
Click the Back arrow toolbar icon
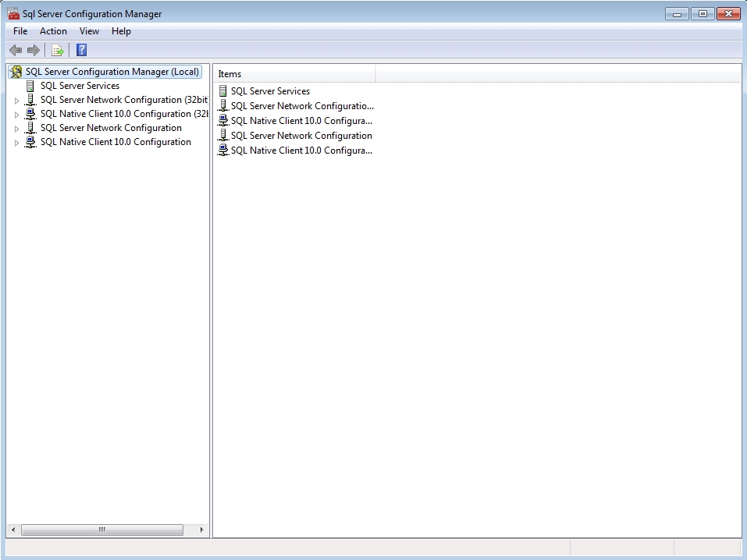pyautogui.click(x=16, y=51)
